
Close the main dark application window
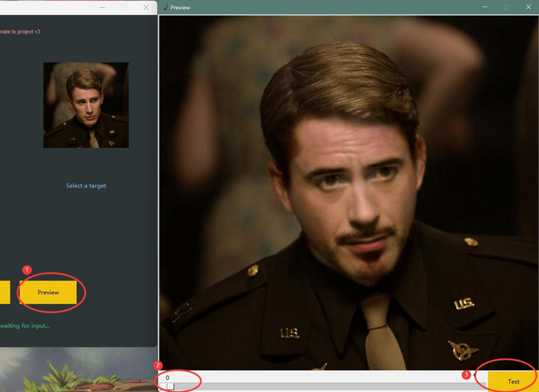point(146,7)
